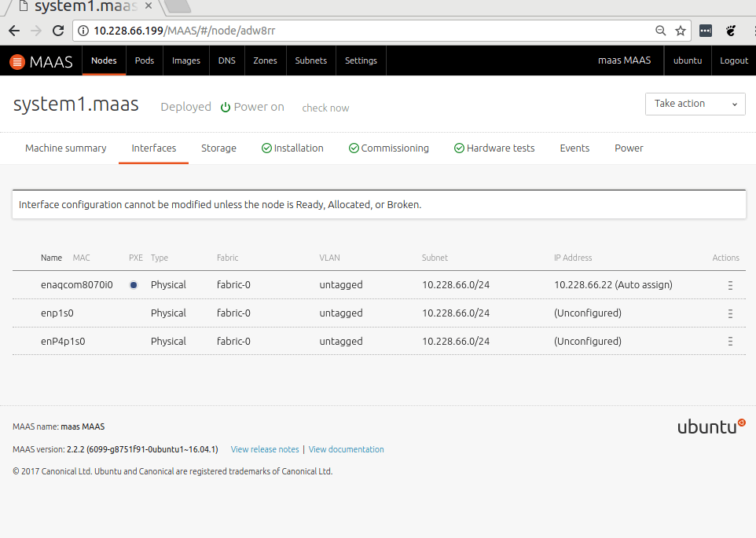
Task: Click View documentation link
Action: [347, 449]
